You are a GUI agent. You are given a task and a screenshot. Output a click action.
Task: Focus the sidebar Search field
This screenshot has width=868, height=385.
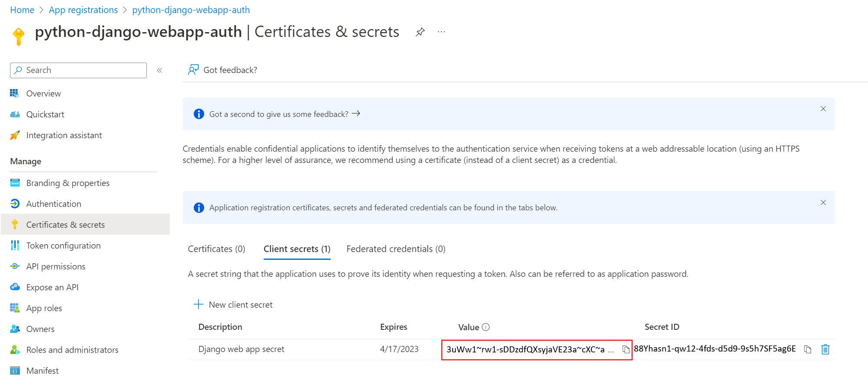click(x=78, y=70)
